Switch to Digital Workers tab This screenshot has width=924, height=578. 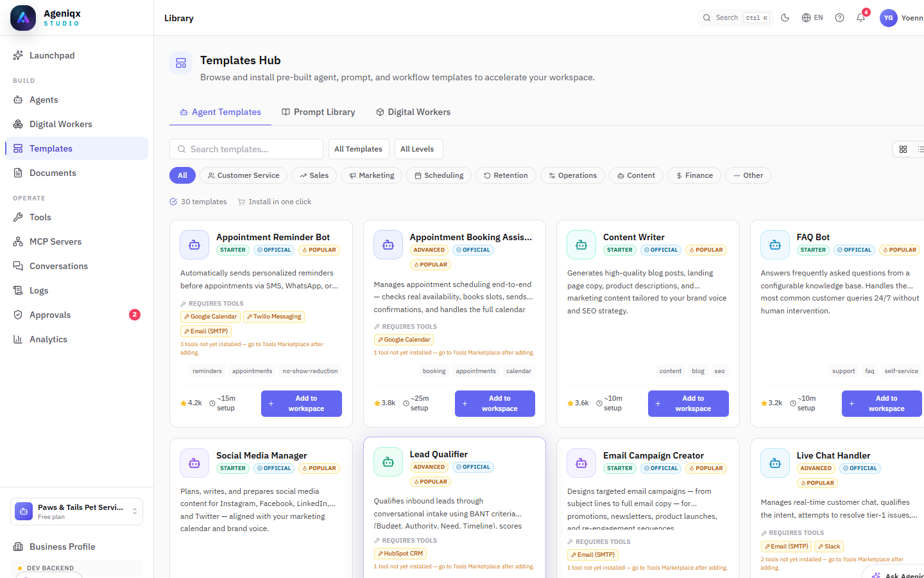click(x=413, y=112)
